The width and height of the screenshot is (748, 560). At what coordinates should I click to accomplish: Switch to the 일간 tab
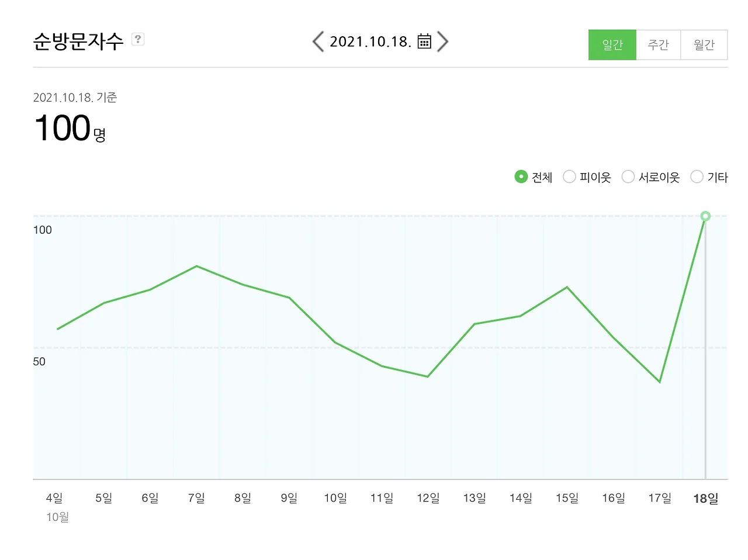612,45
